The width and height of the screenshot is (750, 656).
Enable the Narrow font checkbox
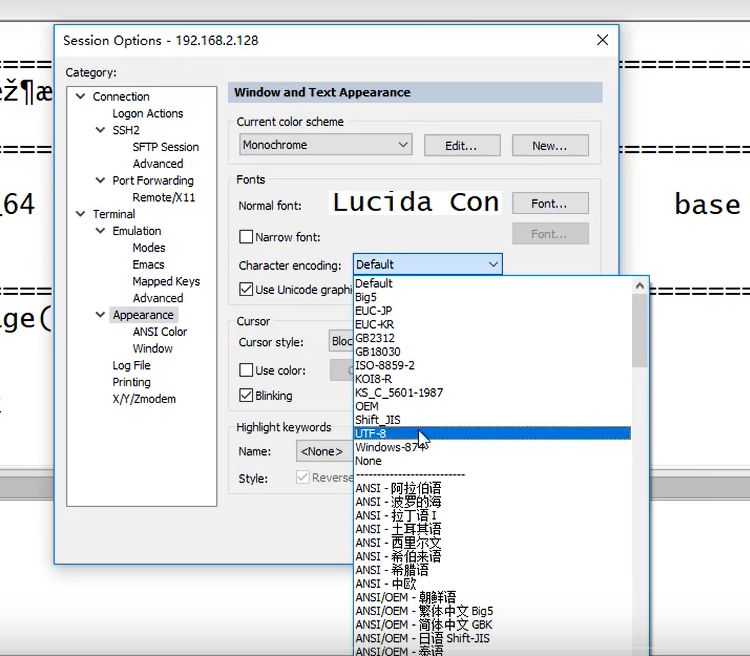pyautogui.click(x=246, y=237)
